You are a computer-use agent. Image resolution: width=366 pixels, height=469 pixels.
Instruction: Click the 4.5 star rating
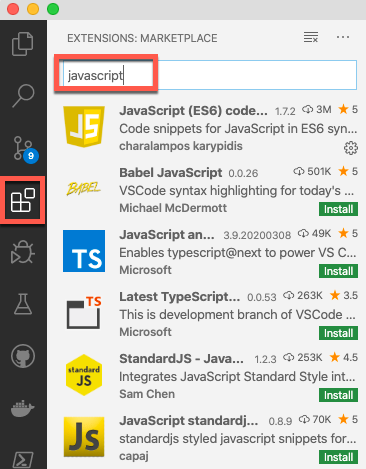pyautogui.click(x=343, y=357)
